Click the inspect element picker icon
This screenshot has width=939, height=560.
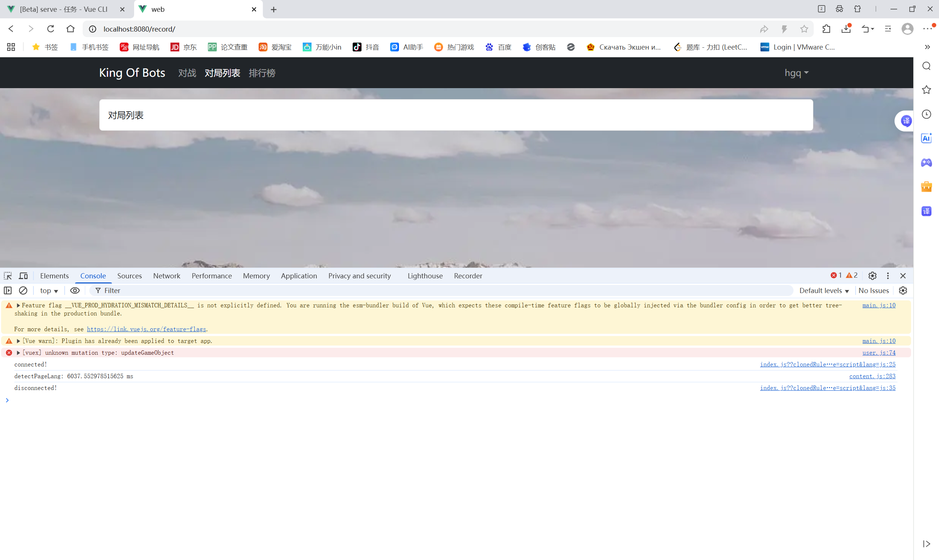point(8,276)
